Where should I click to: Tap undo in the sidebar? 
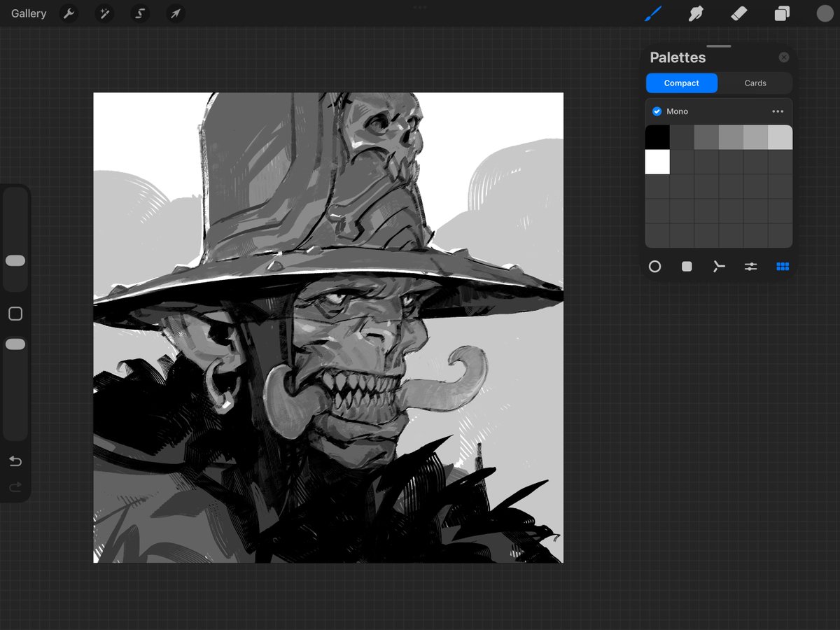click(x=15, y=461)
